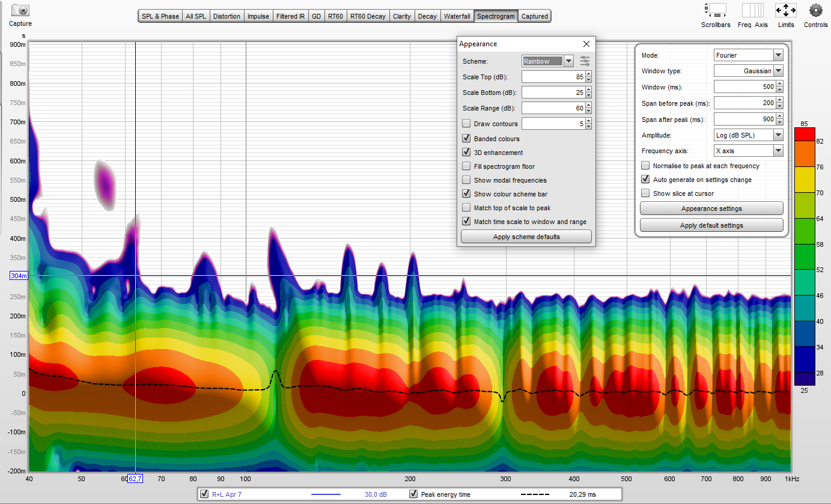Open colour scheme sliders settings icon
The image size is (831, 504).
click(585, 61)
